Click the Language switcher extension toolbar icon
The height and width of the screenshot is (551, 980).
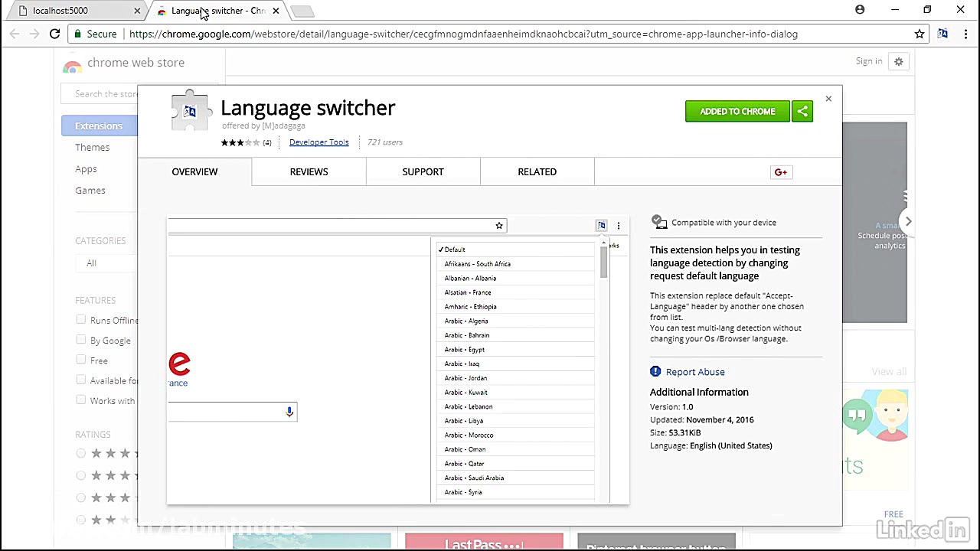[x=942, y=34]
